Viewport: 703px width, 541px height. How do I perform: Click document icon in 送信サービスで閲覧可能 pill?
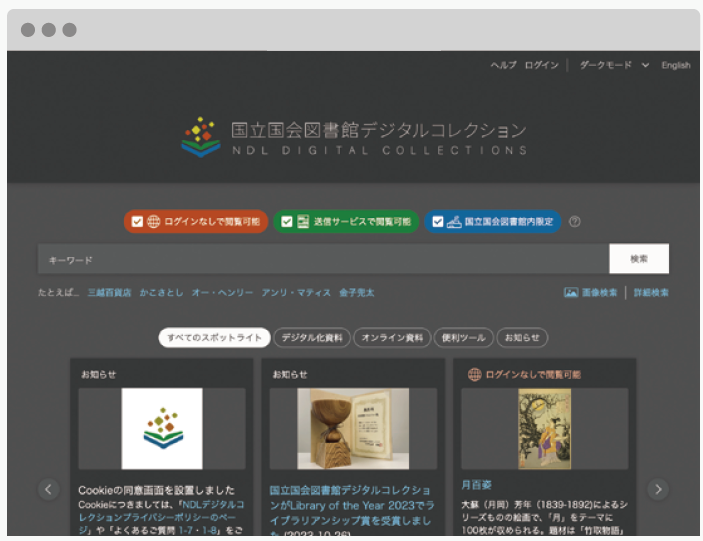click(x=303, y=221)
